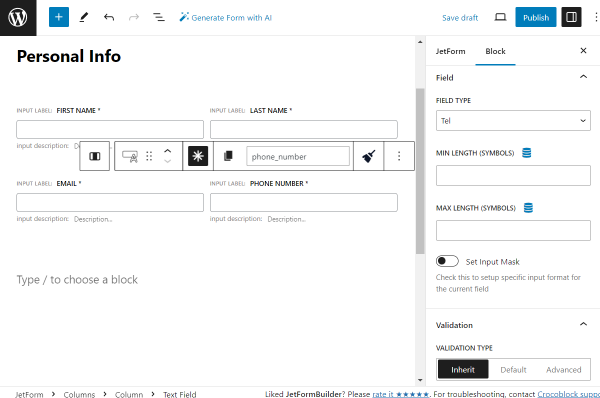The width and height of the screenshot is (600, 398).
Task: Open the top-bar Options three-dot menu
Action: pyautogui.click(x=596, y=17)
